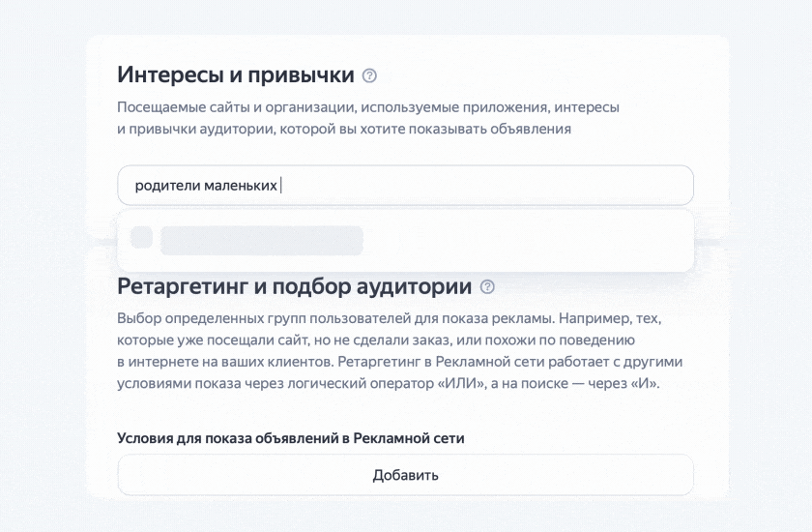Click empty space in the suggestions dropdown panel

coord(532,240)
